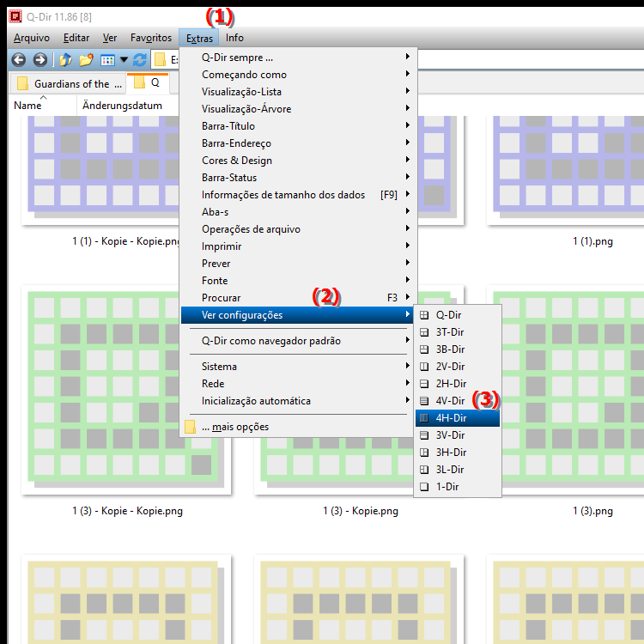
Task: Expand Começando como submenu
Action: click(297, 75)
